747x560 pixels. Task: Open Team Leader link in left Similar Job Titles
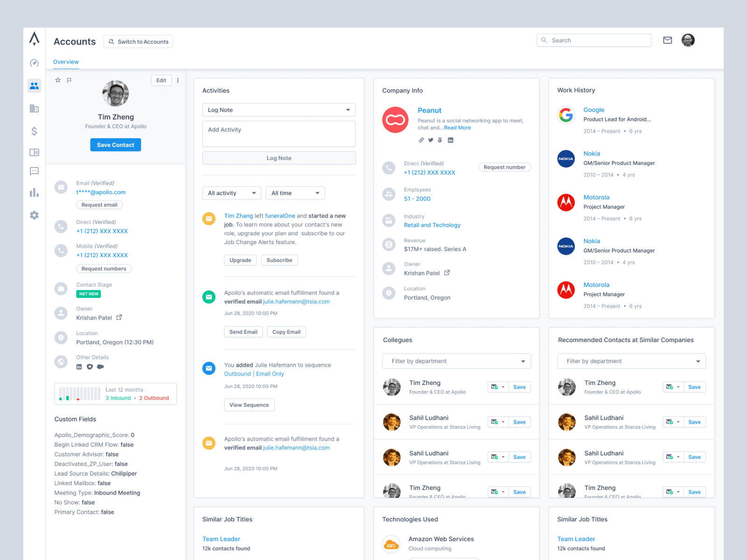(x=221, y=539)
